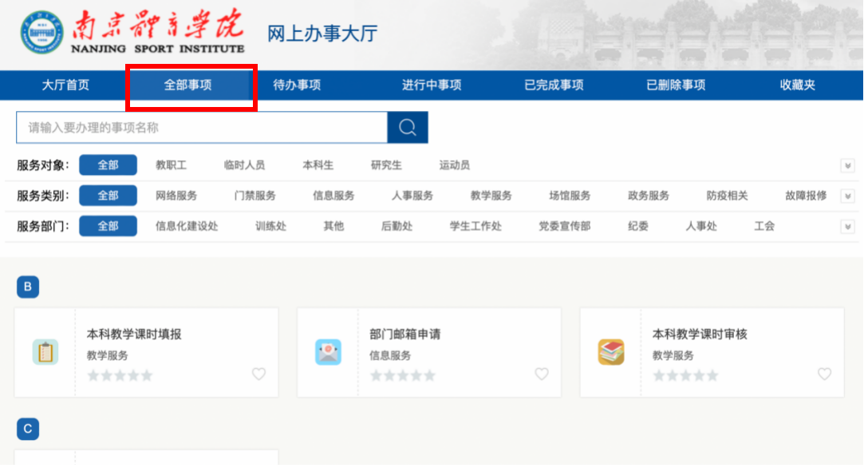
Task: Open the 本科教学课时审核 books icon
Action: coord(611,352)
